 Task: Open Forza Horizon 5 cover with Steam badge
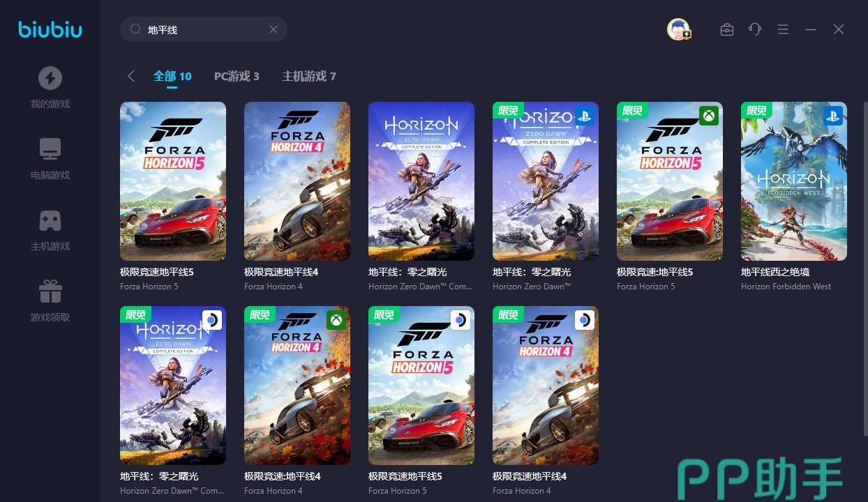point(421,386)
